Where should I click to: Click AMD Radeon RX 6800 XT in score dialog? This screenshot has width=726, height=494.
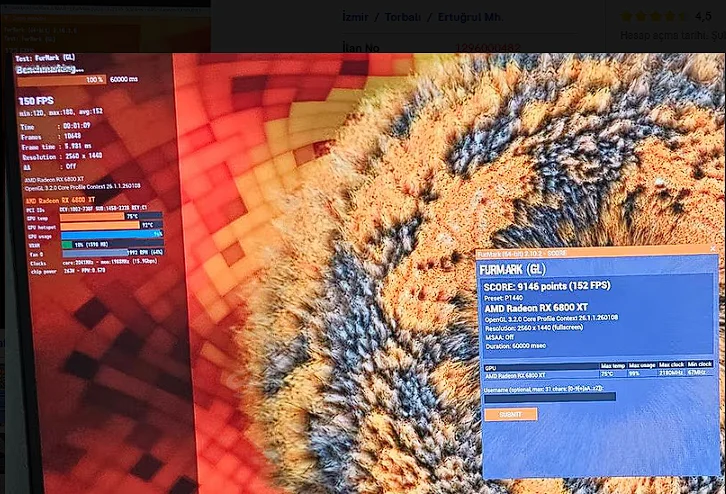click(x=536, y=308)
